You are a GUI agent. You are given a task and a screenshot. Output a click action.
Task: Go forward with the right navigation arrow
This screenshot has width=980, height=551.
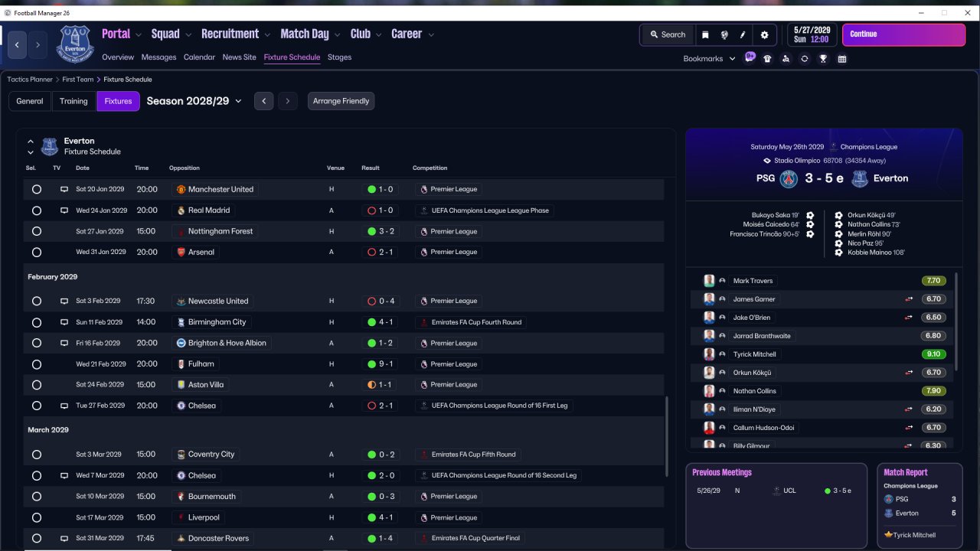click(x=38, y=45)
